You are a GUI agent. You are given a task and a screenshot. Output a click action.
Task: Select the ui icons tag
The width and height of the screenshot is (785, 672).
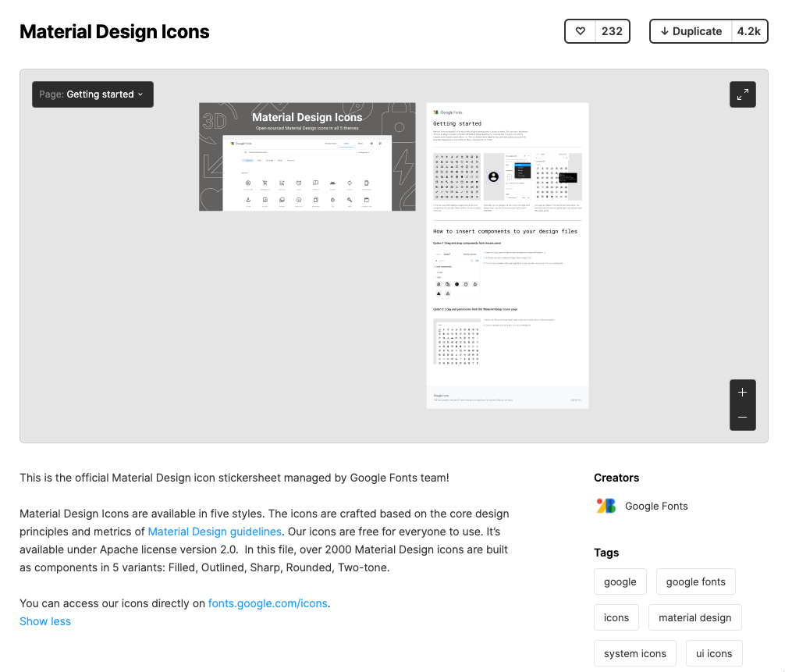pyautogui.click(x=713, y=652)
